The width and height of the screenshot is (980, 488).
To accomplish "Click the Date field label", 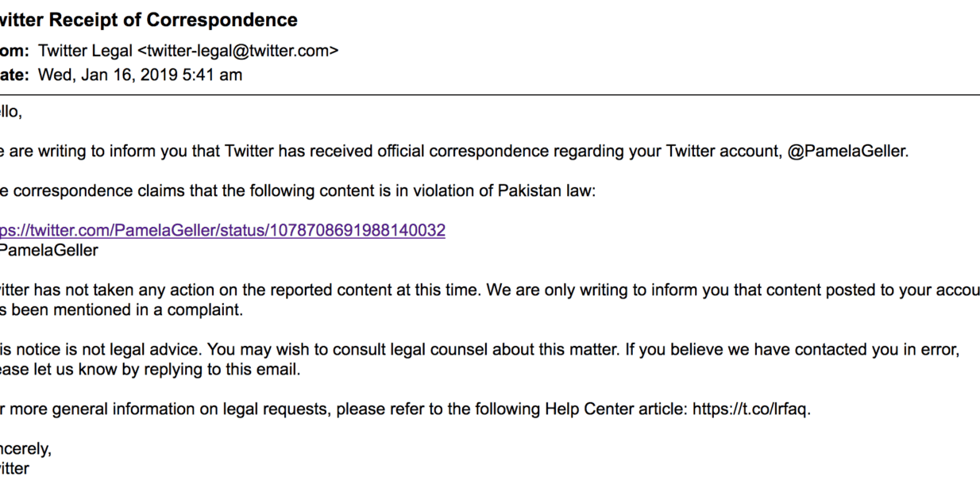I will pyautogui.click(x=14, y=75).
